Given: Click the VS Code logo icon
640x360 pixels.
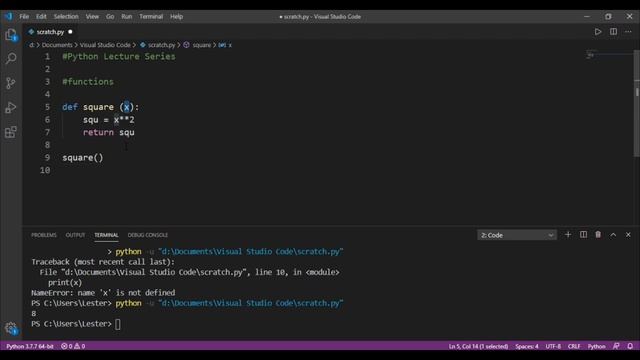Looking at the screenshot, I should 9,16.
